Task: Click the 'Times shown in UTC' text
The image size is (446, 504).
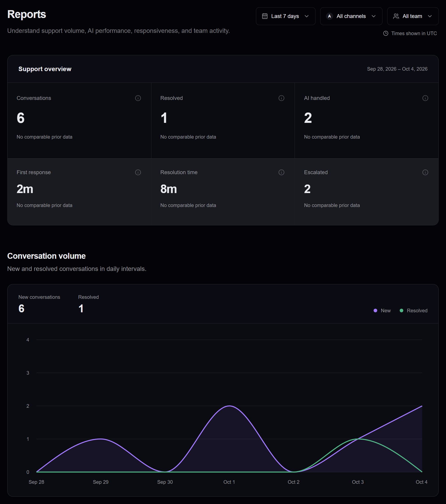Action: pos(414,33)
